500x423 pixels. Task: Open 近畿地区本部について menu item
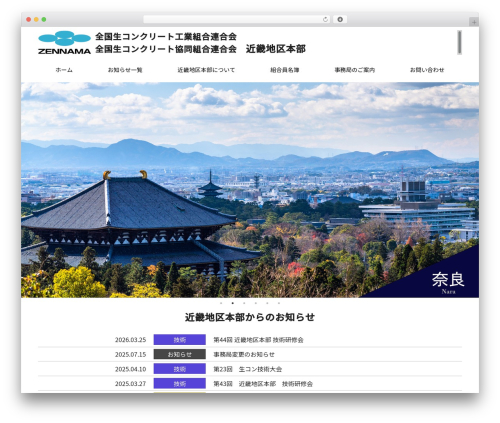206,70
